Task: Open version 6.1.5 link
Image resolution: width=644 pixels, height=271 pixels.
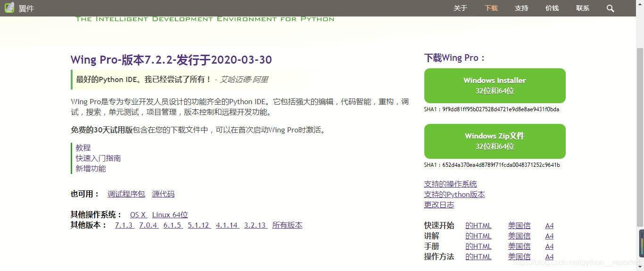Action: (x=173, y=225)
